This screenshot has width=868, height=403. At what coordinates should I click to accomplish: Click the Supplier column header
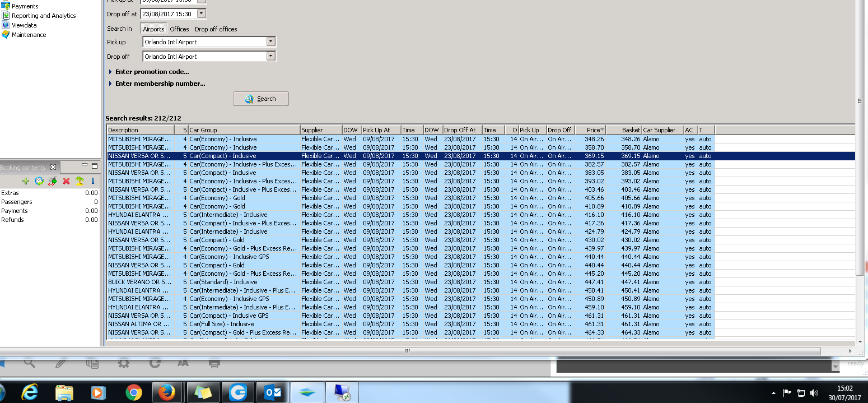coord(321,130)
